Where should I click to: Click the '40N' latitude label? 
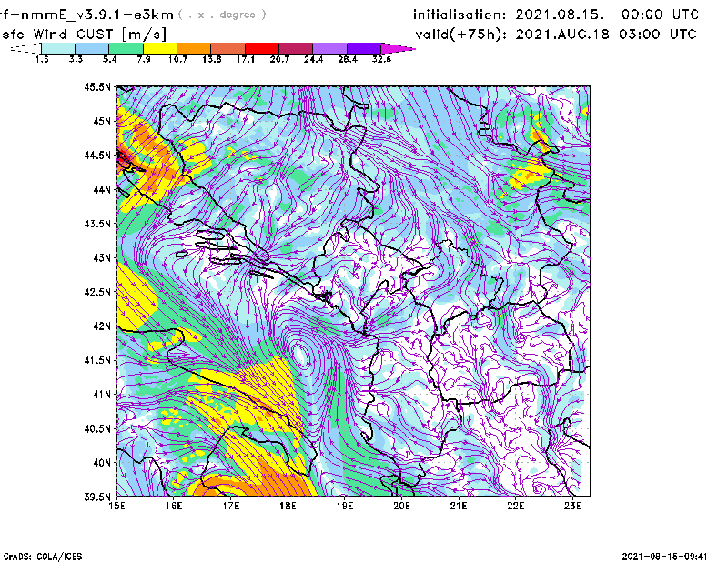click(102, 463)
